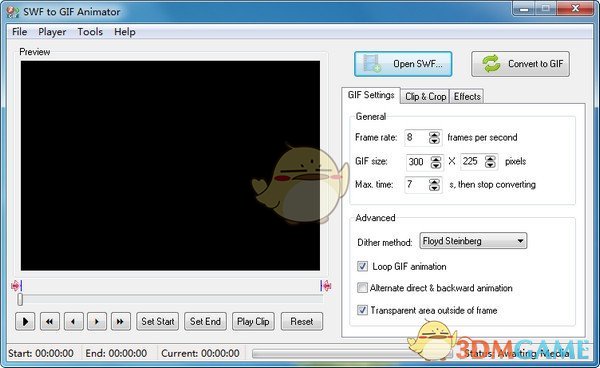Click the Set End button
The image size is (600, 368).
pos(205,321)
